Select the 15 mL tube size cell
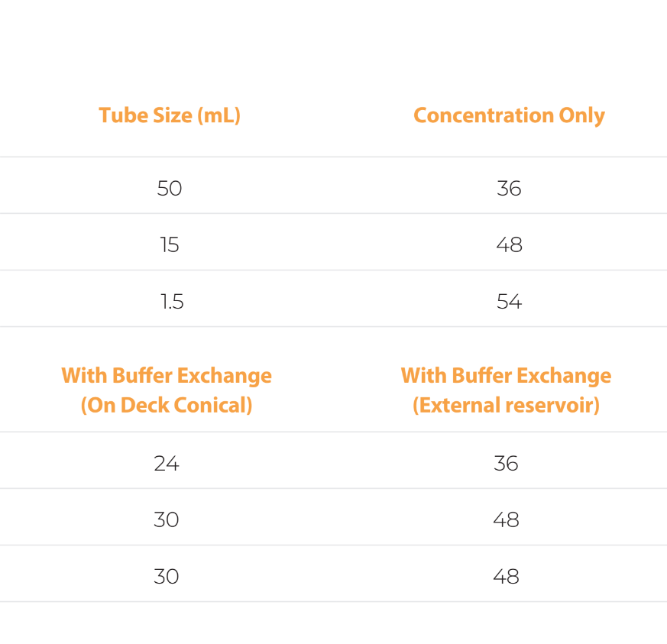 170,245
